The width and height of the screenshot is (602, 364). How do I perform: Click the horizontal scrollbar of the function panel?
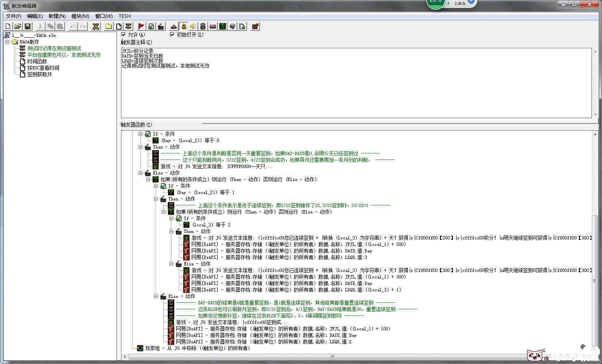pyautogui.click(x=332, y=357)
